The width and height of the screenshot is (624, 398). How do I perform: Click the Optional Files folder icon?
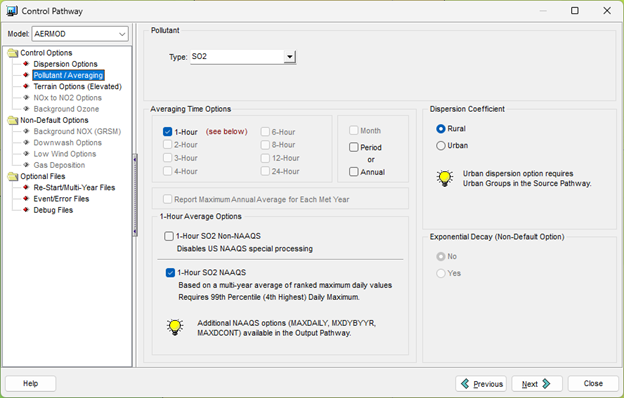coord(13,176)
